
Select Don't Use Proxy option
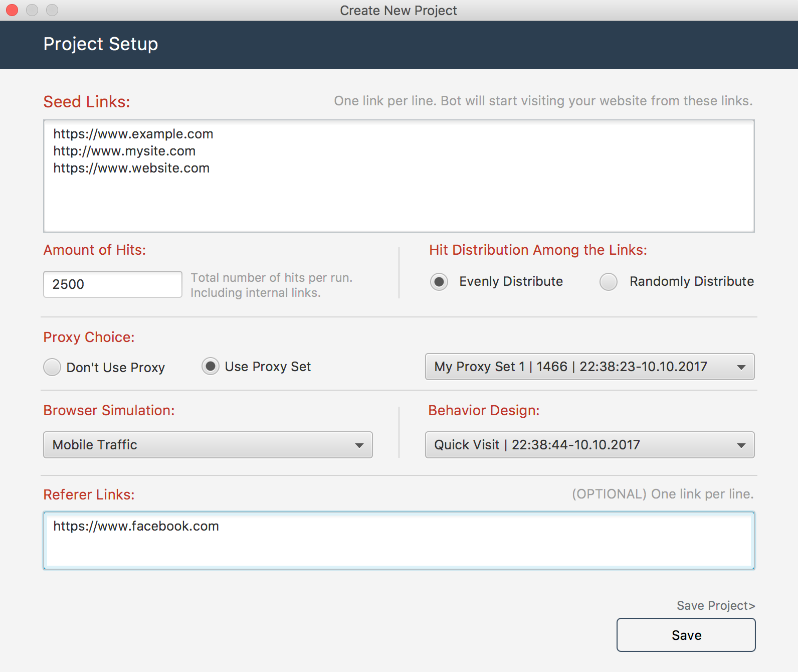point(52,367)
